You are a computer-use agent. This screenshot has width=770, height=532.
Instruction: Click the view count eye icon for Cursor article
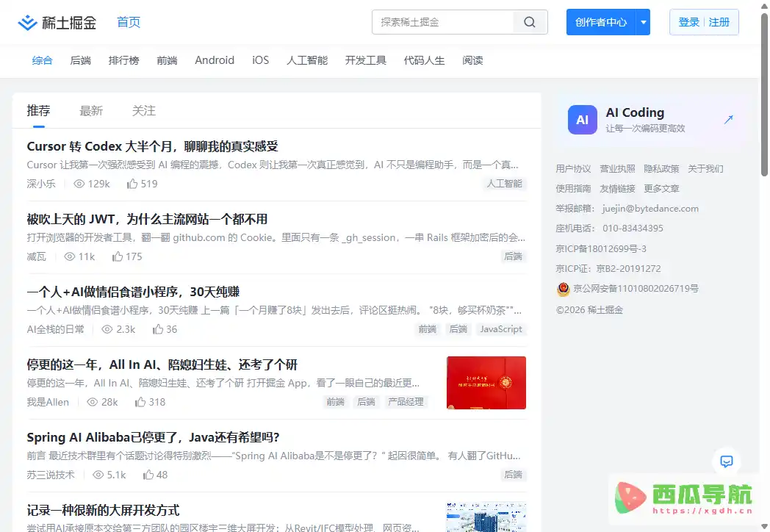tap(79, 184)
